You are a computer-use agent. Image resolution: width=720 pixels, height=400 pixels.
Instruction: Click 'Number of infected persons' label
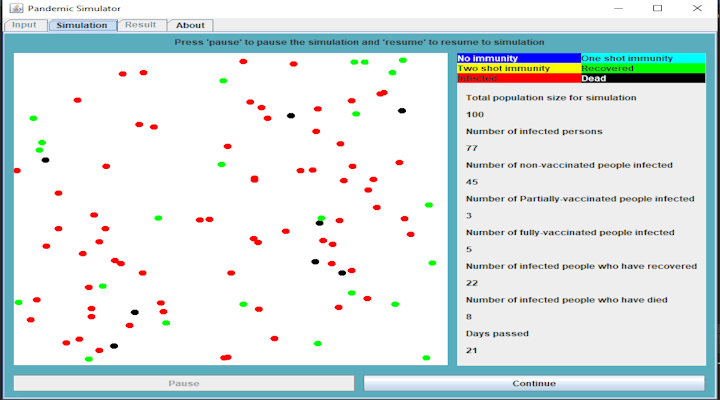[x=534, y=131]
